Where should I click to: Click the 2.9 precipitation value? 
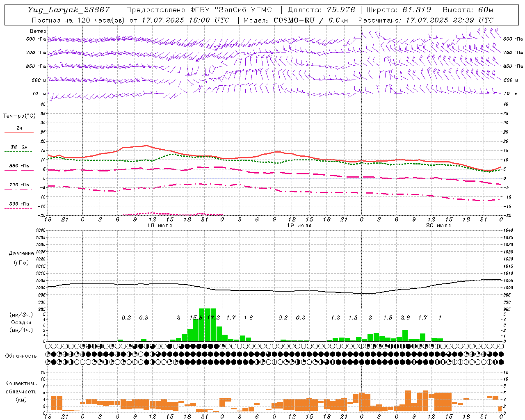pos(405,318)
